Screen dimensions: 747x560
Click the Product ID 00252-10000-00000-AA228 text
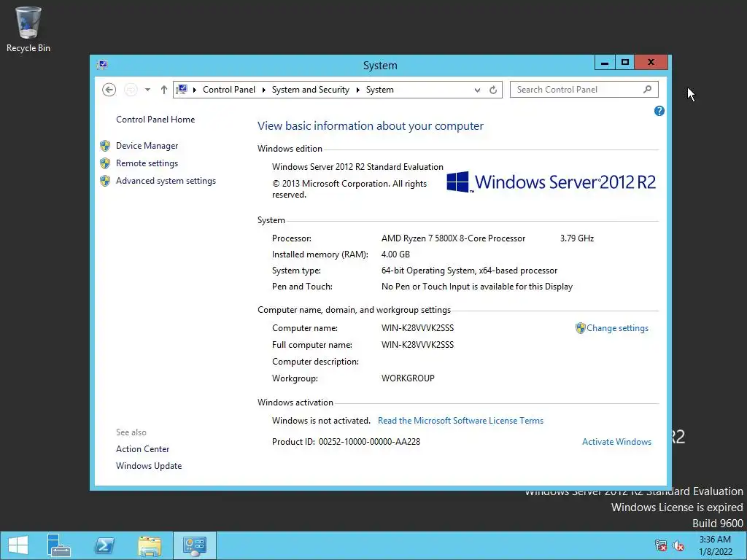(346, 442)
